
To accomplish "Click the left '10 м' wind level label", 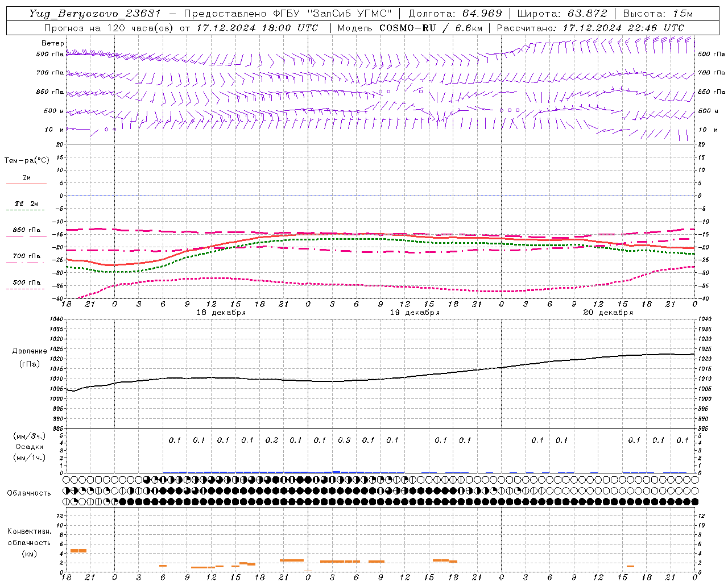I will 55,130.
